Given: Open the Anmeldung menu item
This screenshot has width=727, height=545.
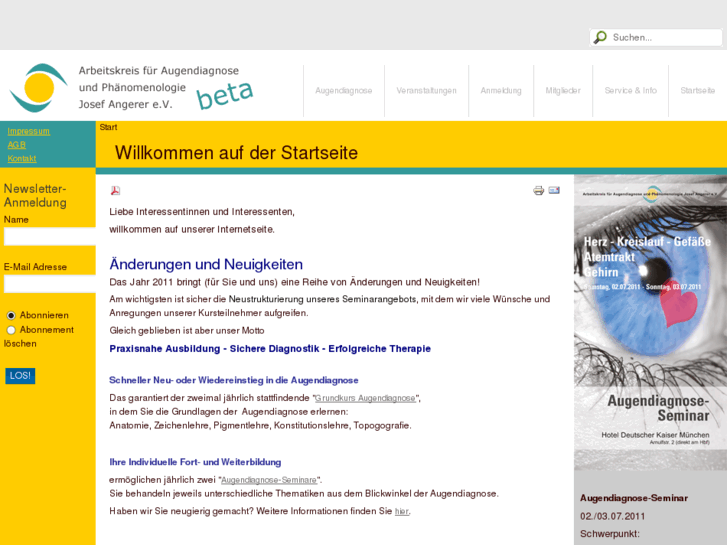Looking at the screenshot, I should coord(501,90).
